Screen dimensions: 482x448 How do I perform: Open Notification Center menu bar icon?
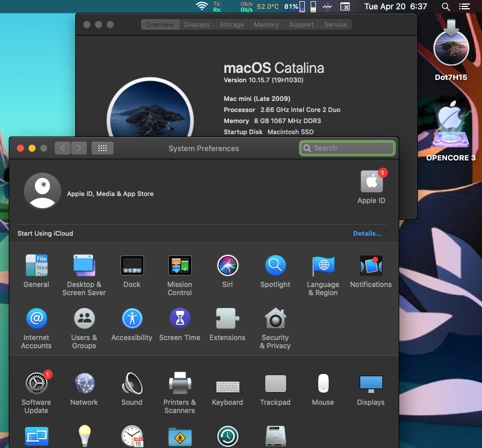click(x=465, y=6)
